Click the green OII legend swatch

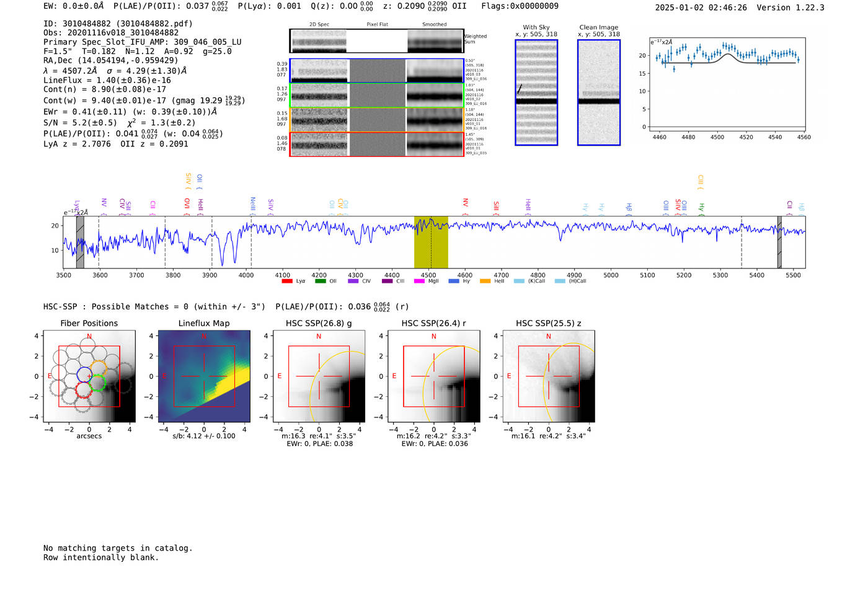click(321, 282)
